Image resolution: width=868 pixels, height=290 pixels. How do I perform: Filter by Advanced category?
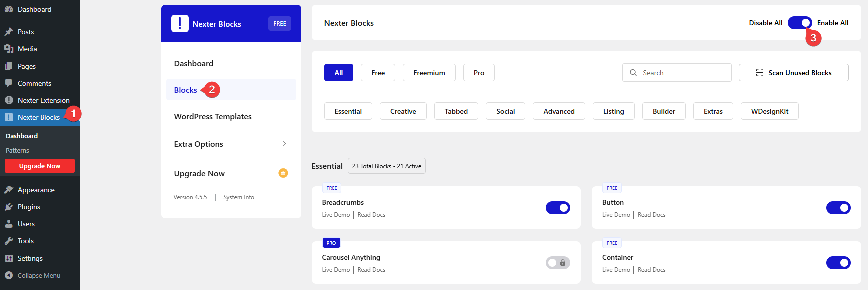tap(559, 111)
